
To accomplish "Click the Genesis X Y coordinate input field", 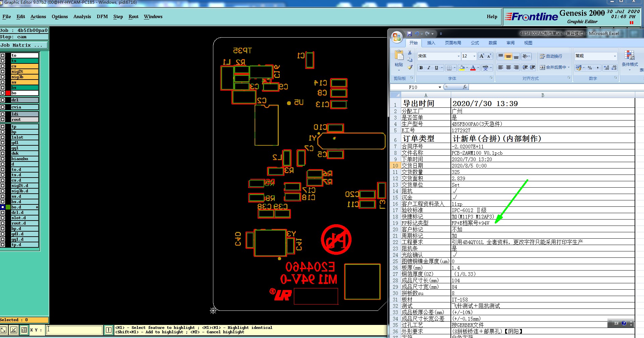I will [x=74, y=330].
